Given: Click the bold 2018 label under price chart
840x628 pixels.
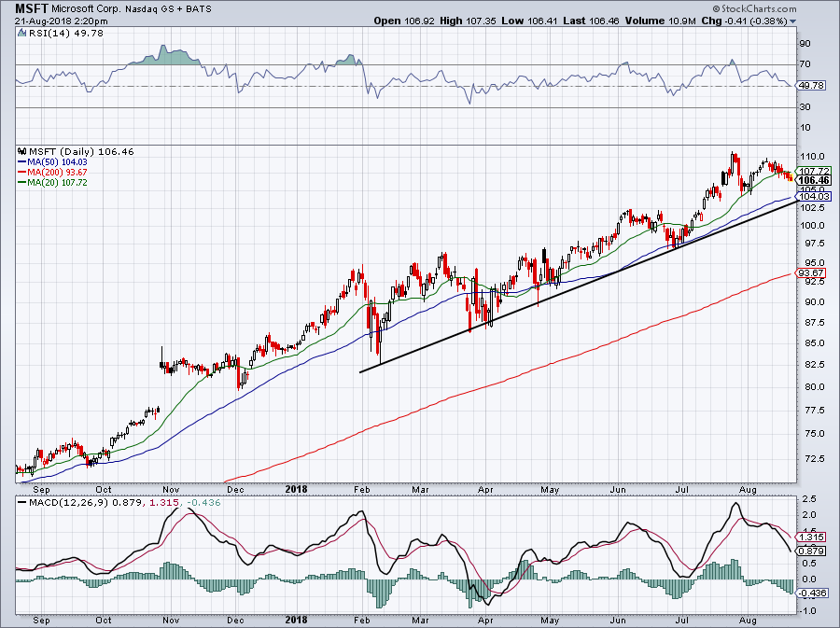Looking at the screenshot, I should point(296,489).
